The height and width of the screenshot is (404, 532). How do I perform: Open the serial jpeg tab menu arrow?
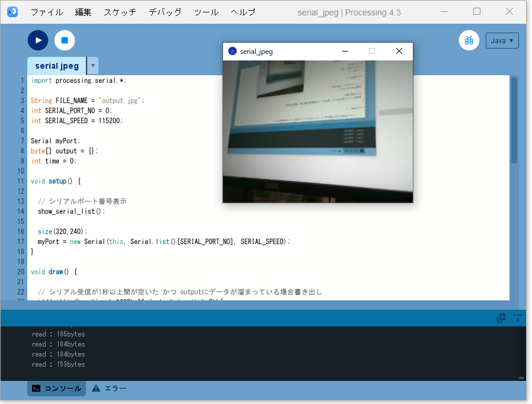tap(93, 66)
